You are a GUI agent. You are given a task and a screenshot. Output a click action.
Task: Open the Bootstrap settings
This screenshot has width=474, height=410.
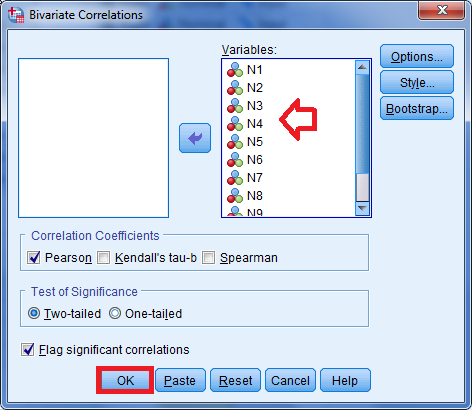click(x=417, y=108)
